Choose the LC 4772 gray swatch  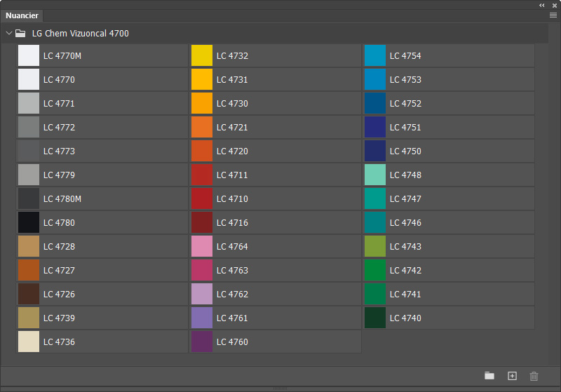(x=29, y=127)
